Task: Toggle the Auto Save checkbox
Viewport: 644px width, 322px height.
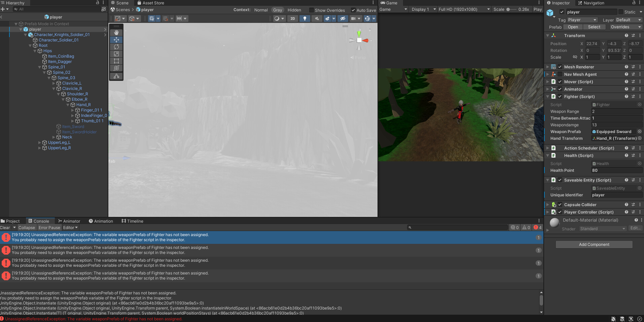Action: pyautogui.click(x=353, y=10)
